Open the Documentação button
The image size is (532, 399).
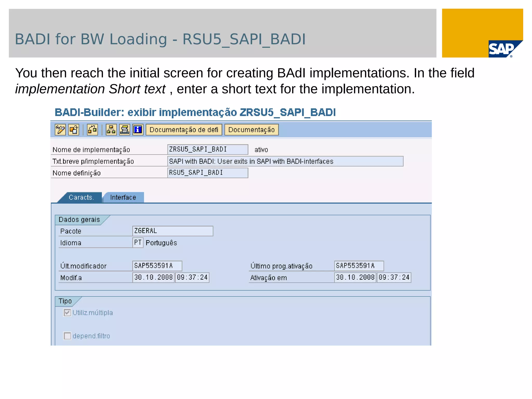(x=251, y=130)
